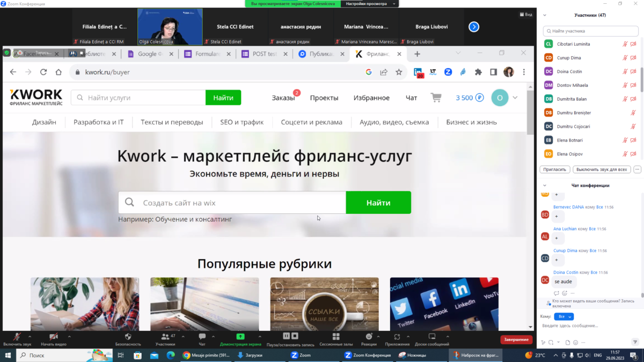Show next video thumbnails with blue arrow
The width and height of the screenshot is (644, 362).
474,27
